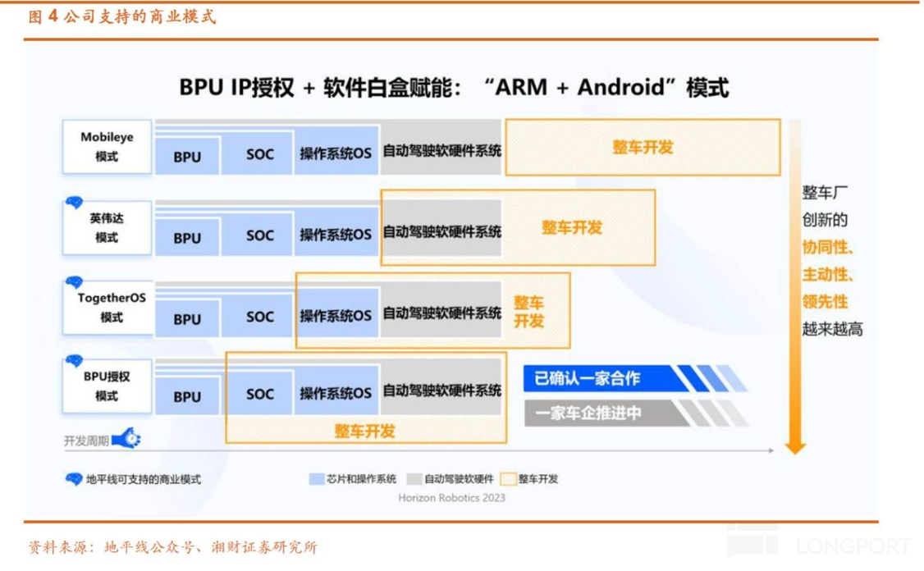
Task: Click the 图4 公司支持的商业模式 heading
Action: click(x=123, y=16)
